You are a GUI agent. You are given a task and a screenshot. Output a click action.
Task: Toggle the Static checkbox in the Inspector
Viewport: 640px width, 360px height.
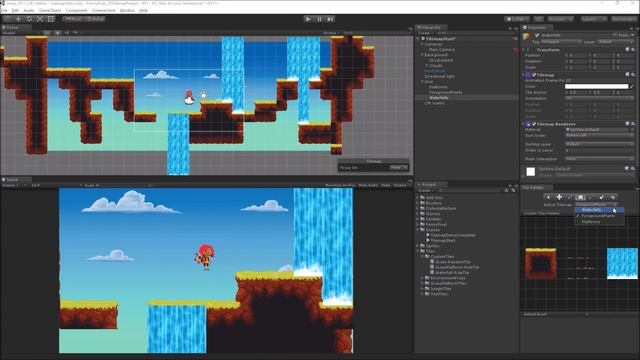point(615,36)
